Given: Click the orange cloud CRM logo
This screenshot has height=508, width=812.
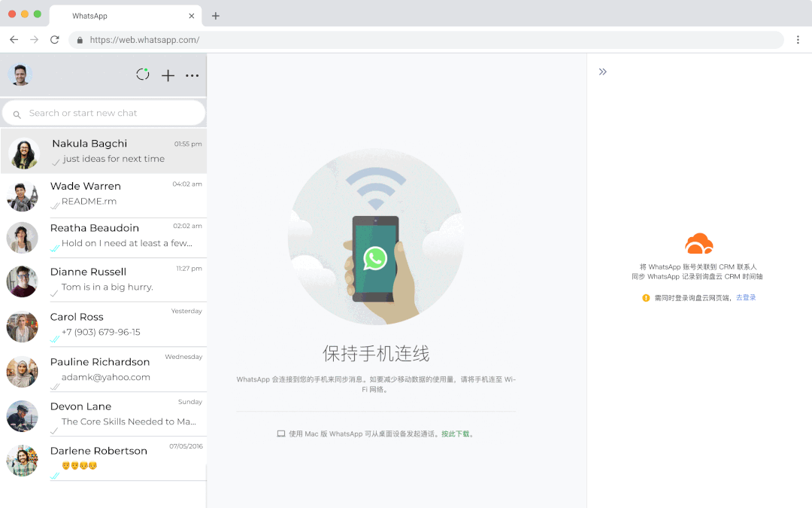Looking at the screenshot, I should tap(699, 244).
